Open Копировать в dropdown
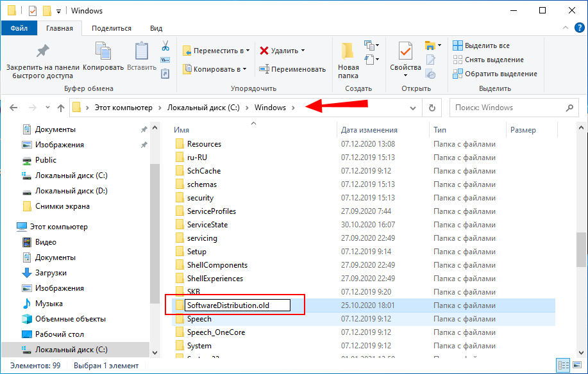The width and height of the screenshot is (588, 374). [x=215, y=69]
